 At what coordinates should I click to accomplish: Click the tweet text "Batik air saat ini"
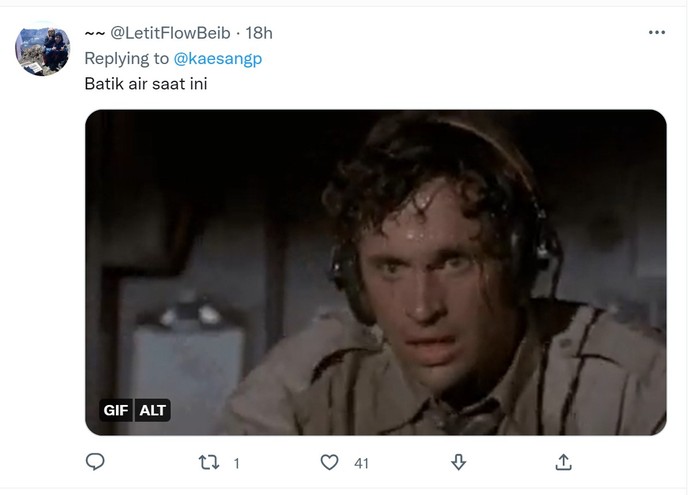click(x=146, y=84)
